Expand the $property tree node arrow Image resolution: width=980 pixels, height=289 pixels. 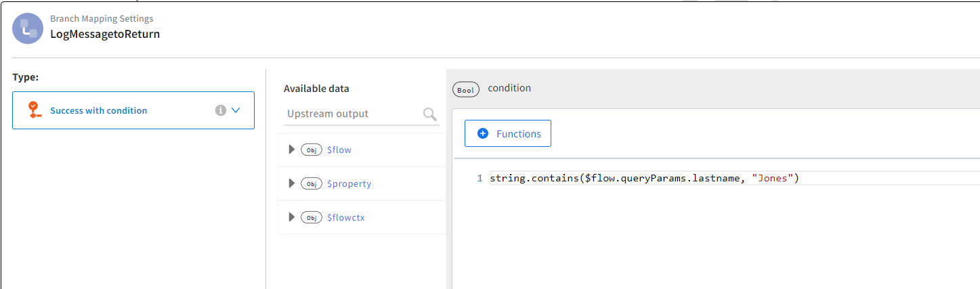point(292,183)
